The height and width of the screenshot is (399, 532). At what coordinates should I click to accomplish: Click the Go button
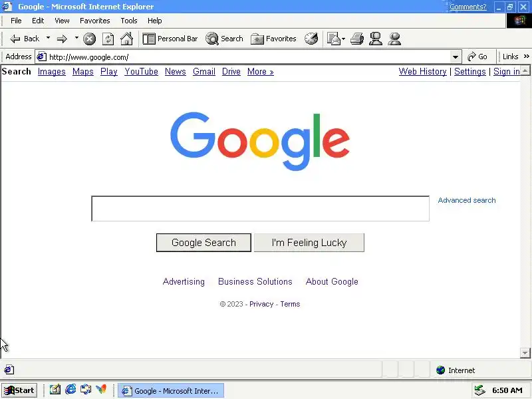pos(477,57)
